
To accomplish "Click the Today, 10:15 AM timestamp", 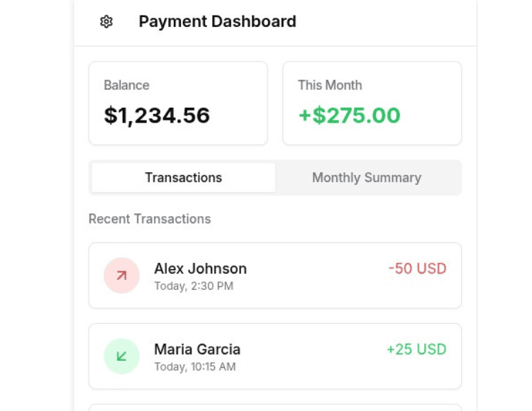I will pyautogui.click(x=195, y=366).
